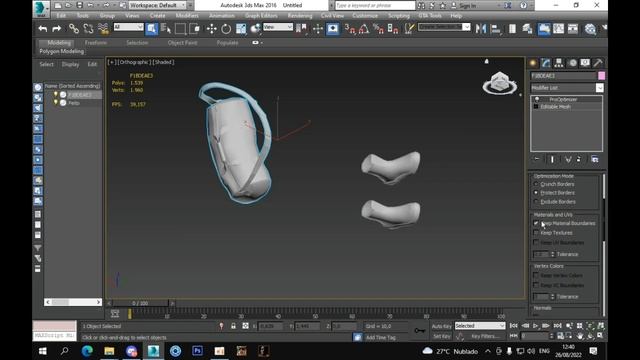Toggle the 3D Snaps icon
This screenshot has height=360, width=640.
350,29
